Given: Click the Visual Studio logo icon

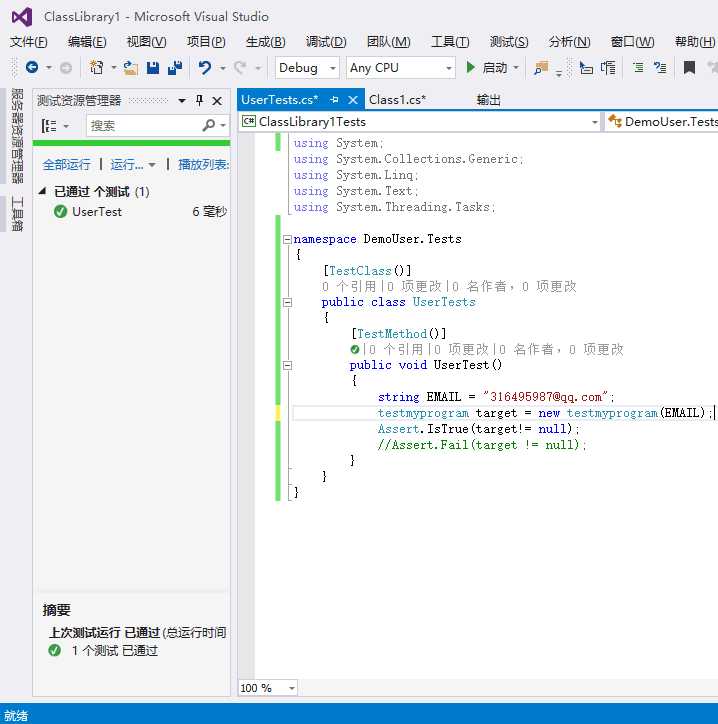Looking at the screenshot, I should tap(22, 18).
